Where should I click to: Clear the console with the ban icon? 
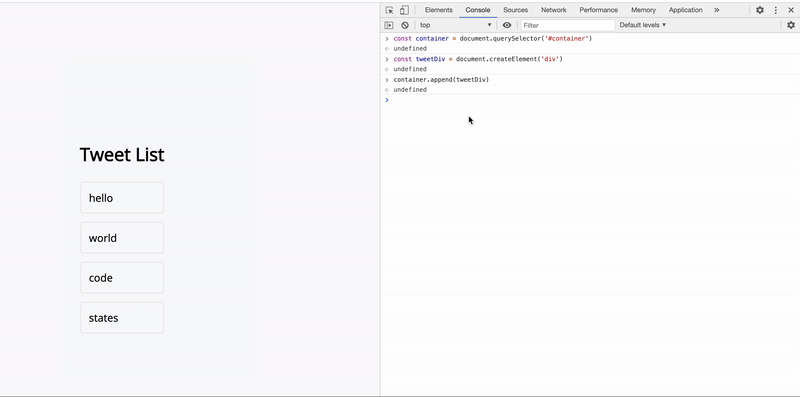click(x=405, y=25)
